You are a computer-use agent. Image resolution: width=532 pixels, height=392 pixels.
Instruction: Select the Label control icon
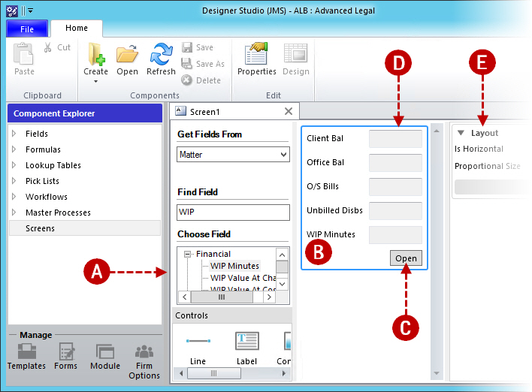pyautogui.click(x=247, y=341)
